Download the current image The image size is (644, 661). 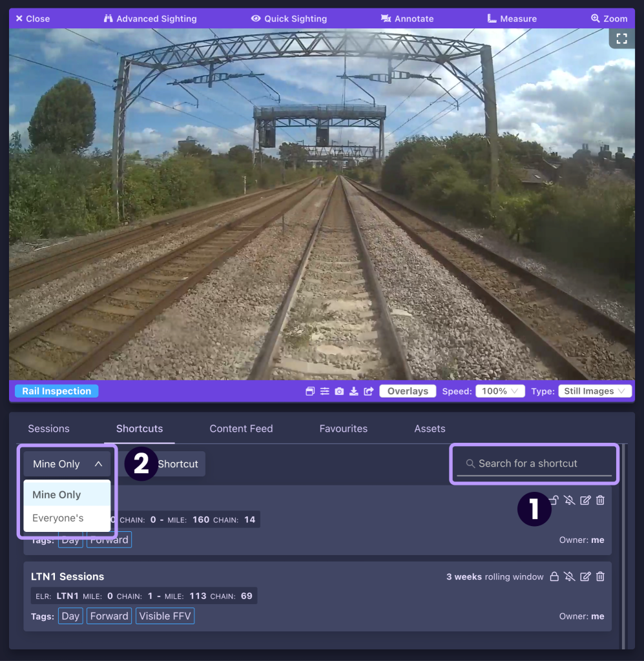[x=354, y=391]
